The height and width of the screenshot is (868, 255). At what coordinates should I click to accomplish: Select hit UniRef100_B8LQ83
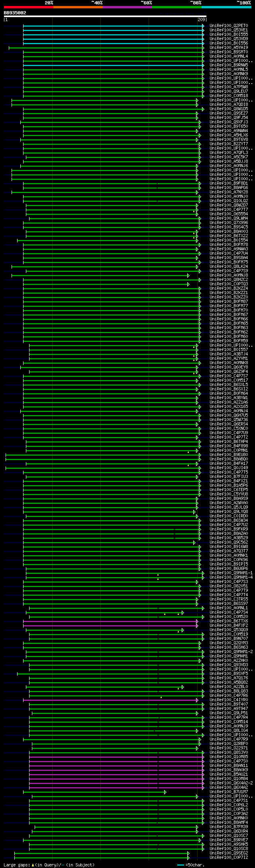pos(229,691)
